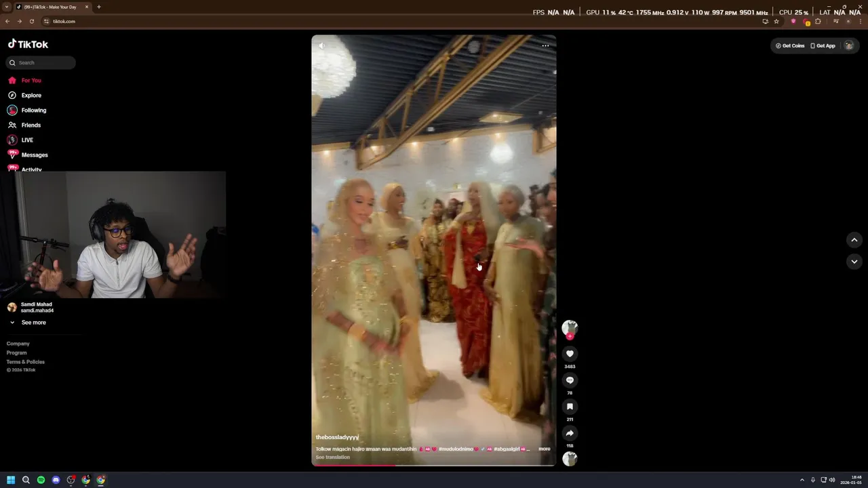The image size is (868, 488).
Task: Open the Following feed
Action: (27, 110)
